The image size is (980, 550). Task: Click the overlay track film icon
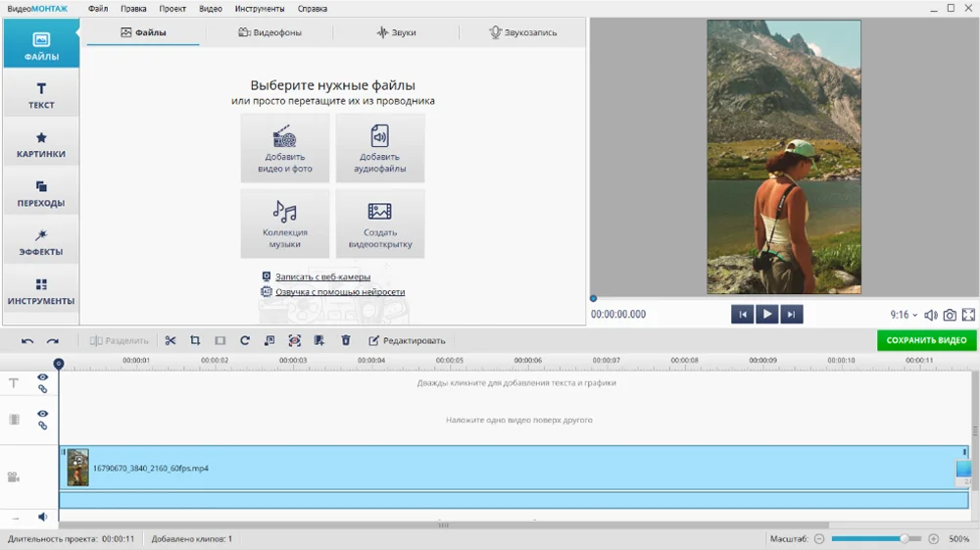click(x=14, y=420)
